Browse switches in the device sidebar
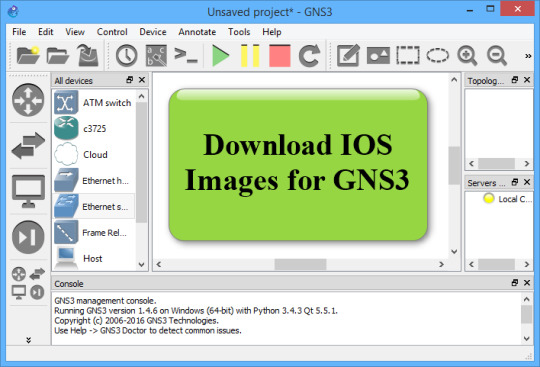This screenshot has width=540, height=367. point(28,146)
